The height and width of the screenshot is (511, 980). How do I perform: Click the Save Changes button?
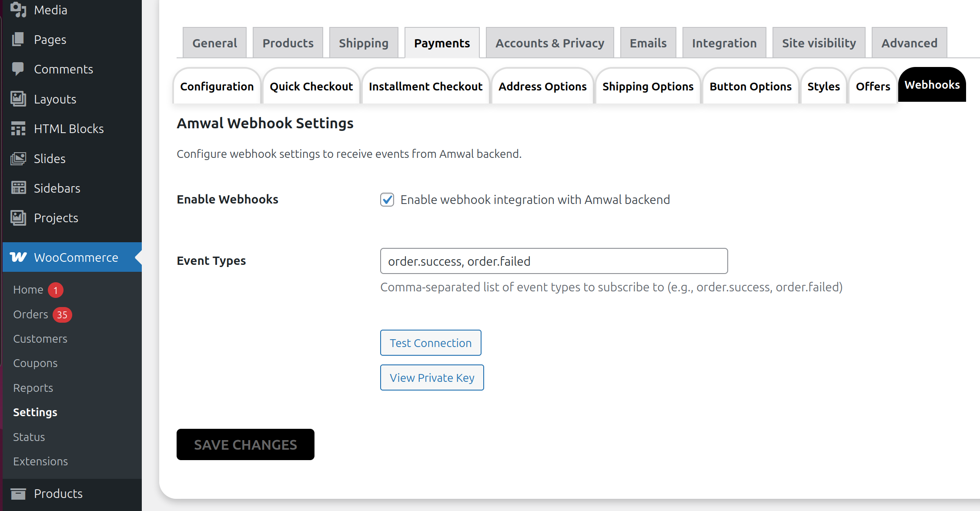click(245, 444)
